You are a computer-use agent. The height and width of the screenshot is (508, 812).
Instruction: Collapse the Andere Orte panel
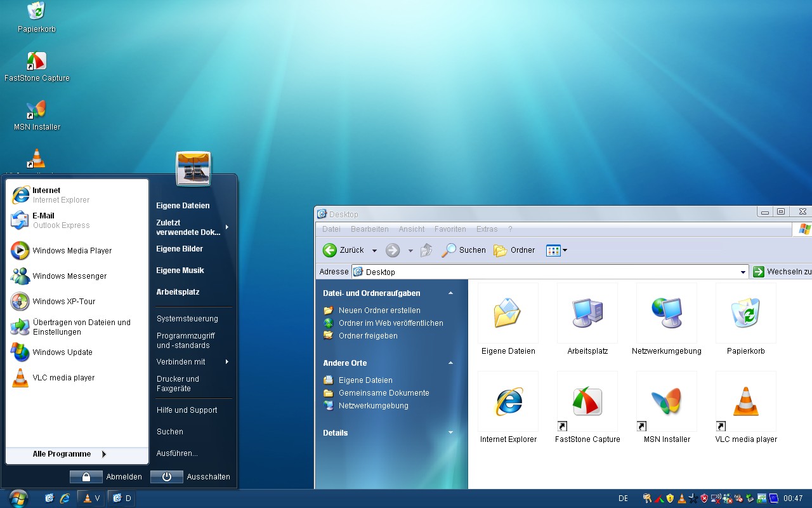pyautogui.click(x=451, y=363)
